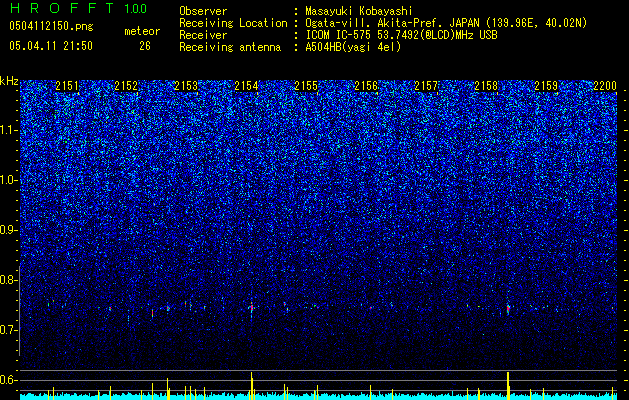The image size is (629, 400).
Task: Click the kHz axis unit label
Action: click(x=9, y=81)
